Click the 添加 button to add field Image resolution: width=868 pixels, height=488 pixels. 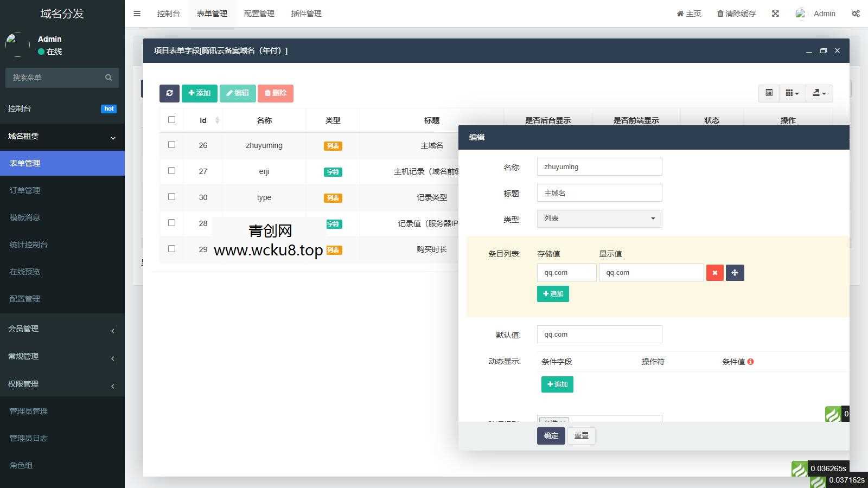(x=199, y=93)
